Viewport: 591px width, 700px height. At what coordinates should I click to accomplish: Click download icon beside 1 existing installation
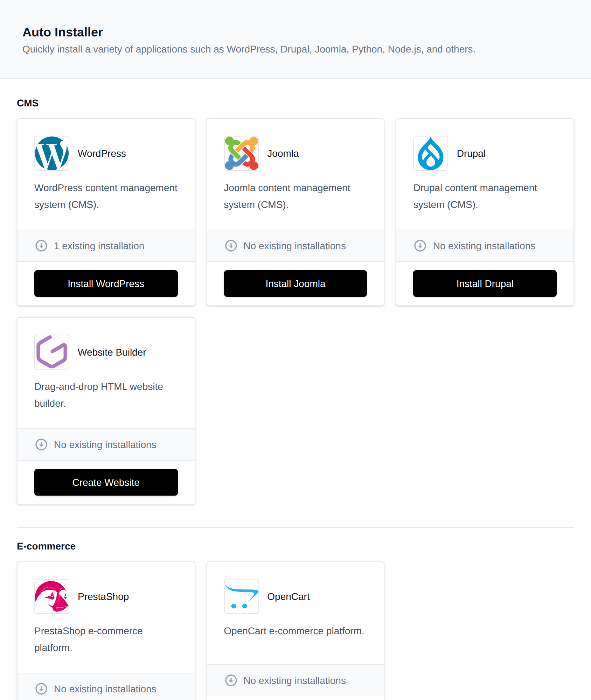41,246
